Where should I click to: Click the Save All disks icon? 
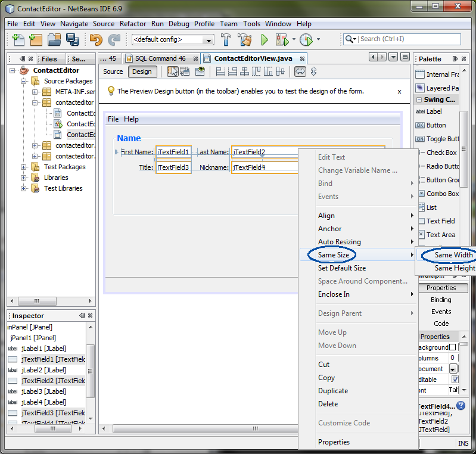[x=73, y=39]
